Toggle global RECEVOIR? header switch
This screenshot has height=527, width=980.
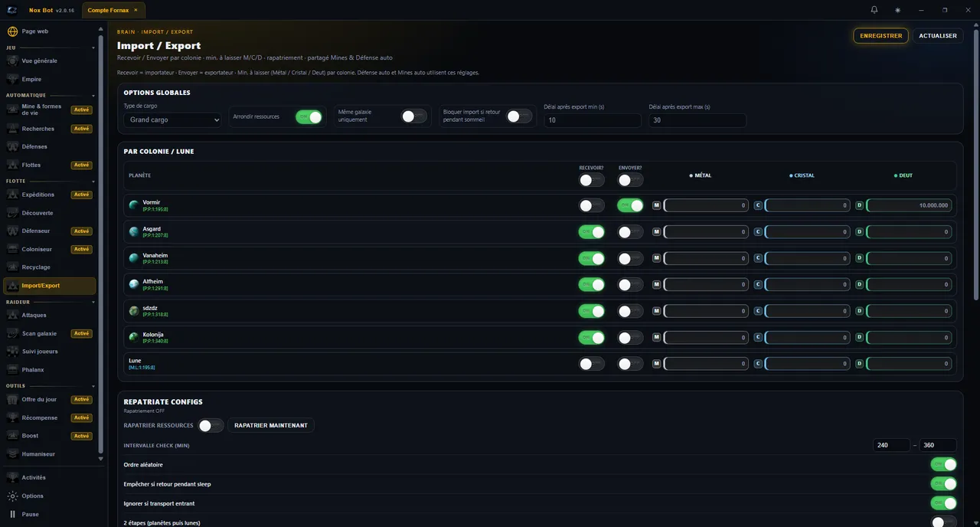tap(591, 180)
